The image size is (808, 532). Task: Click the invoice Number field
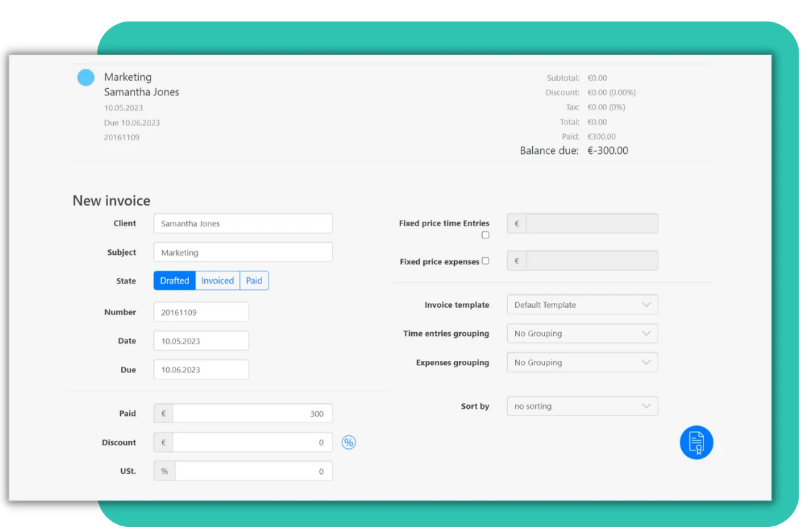[x=201, y=311]
